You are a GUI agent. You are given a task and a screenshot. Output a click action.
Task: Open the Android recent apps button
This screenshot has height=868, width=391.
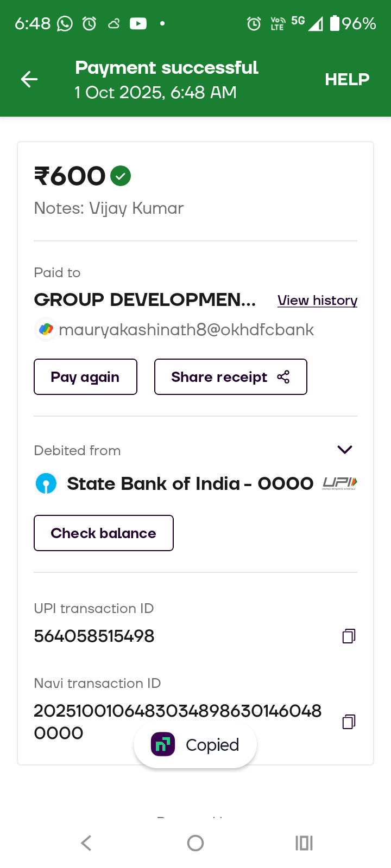click(x=304, y=843)
